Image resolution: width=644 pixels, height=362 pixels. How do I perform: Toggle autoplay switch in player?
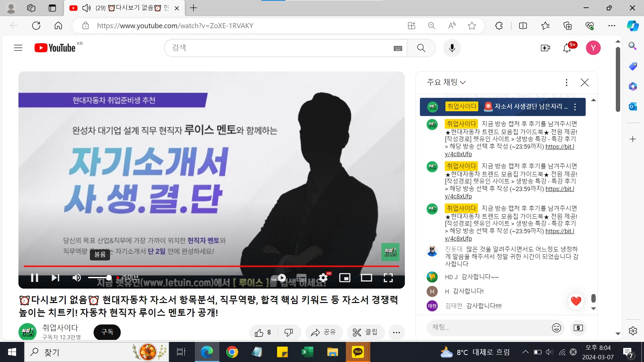click(x=279, y=278)
